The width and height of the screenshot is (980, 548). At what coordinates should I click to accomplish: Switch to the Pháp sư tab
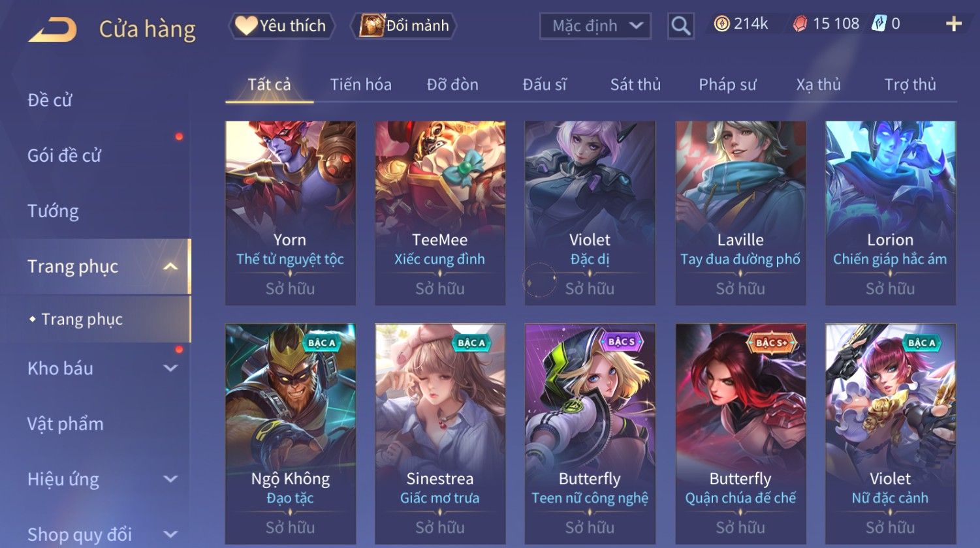(x=727, y=85)
